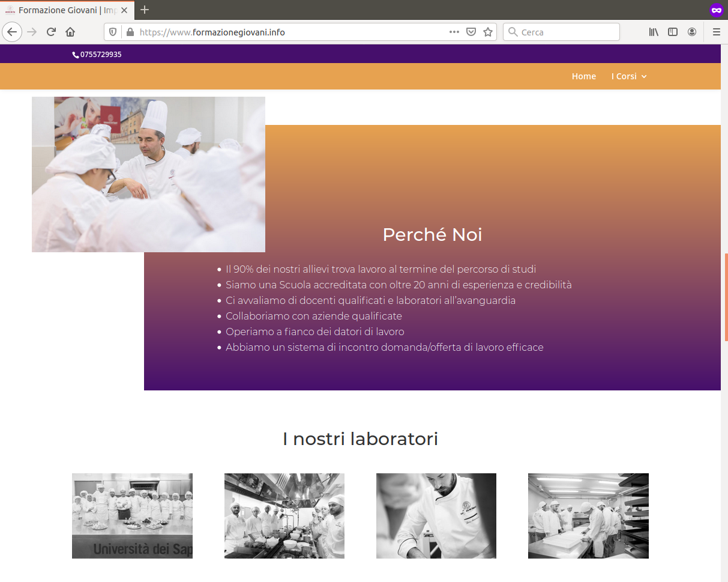This screenshot has height=582, width=728.
Task: Click the I nostri laboratori heading
Action: click(x=360, y=439)
